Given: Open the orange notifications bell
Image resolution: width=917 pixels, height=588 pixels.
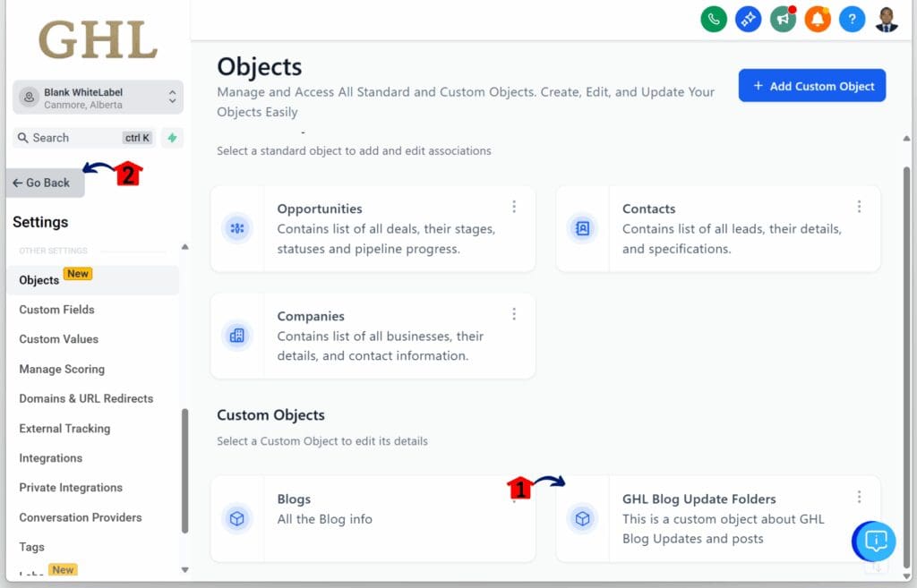Looking at the screenshot, I should (818, 19).
